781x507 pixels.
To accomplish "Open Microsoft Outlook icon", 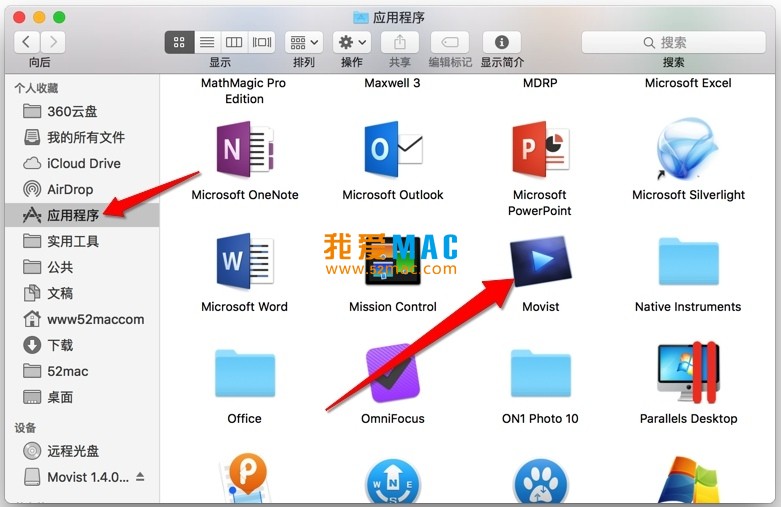I will click(x=393, y=150).
